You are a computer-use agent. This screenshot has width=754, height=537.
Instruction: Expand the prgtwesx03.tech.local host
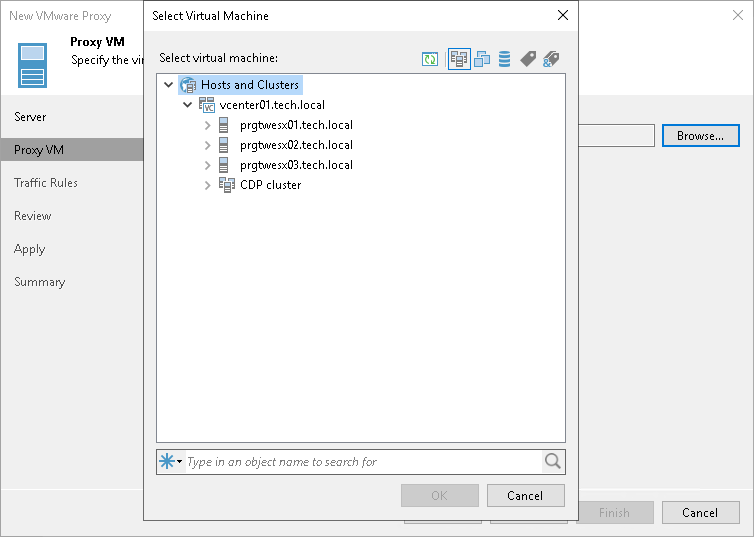[x=207, y=165]
